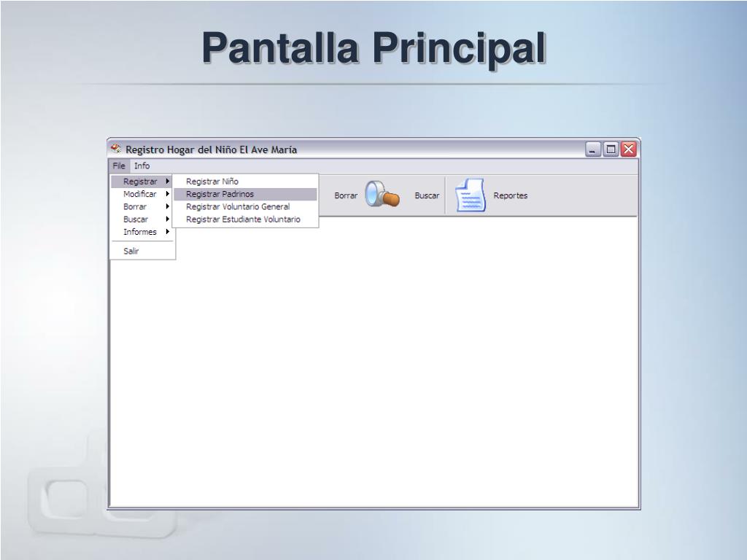Viewport: 747px width, 560px height.
Task: Click the Borrar toolbar label
Action: [346, 195]
